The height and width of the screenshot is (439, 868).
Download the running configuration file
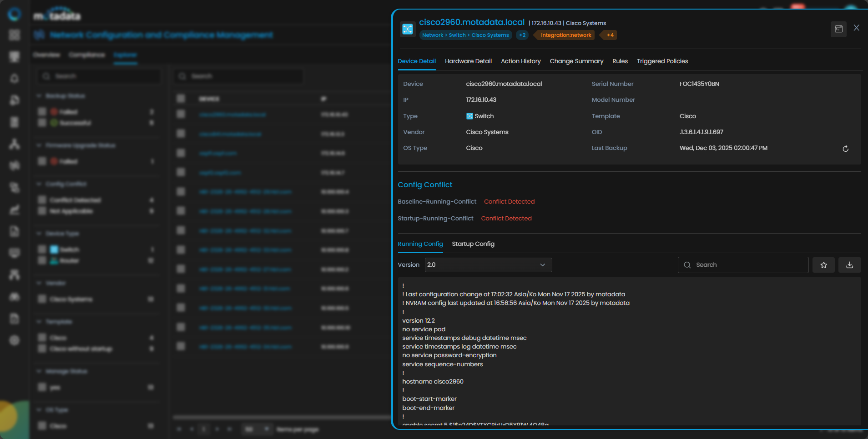849,265
